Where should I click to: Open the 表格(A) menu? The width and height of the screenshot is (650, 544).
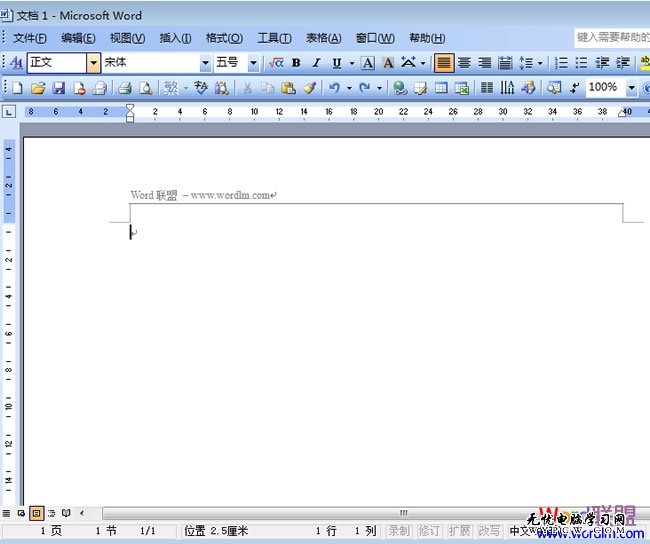323,38
